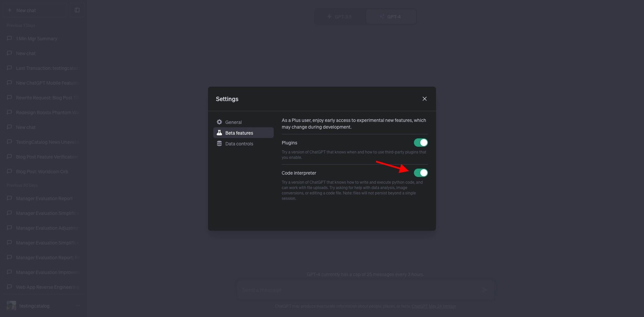Screen dimensions: 644x317
Task: Click the Beta features flask icon
Action: pos(219,133)
